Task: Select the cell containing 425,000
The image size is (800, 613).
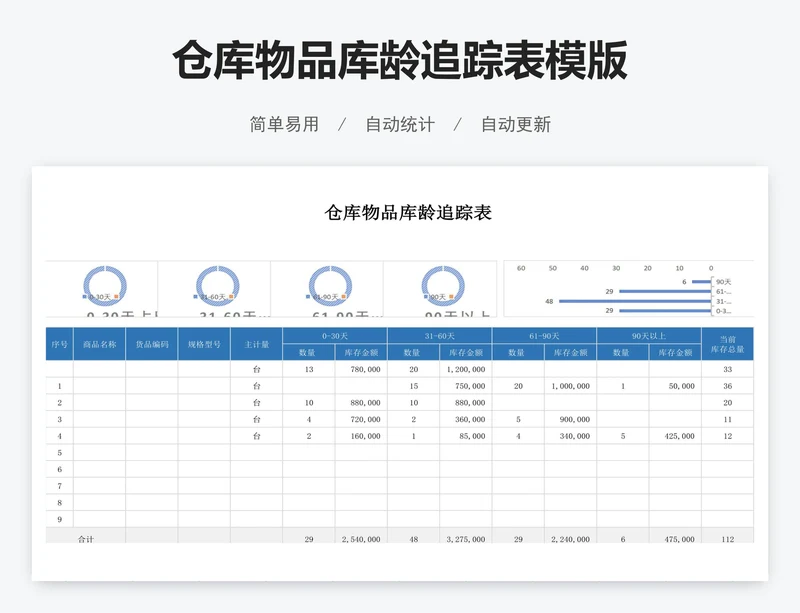Action: (675, 436)
